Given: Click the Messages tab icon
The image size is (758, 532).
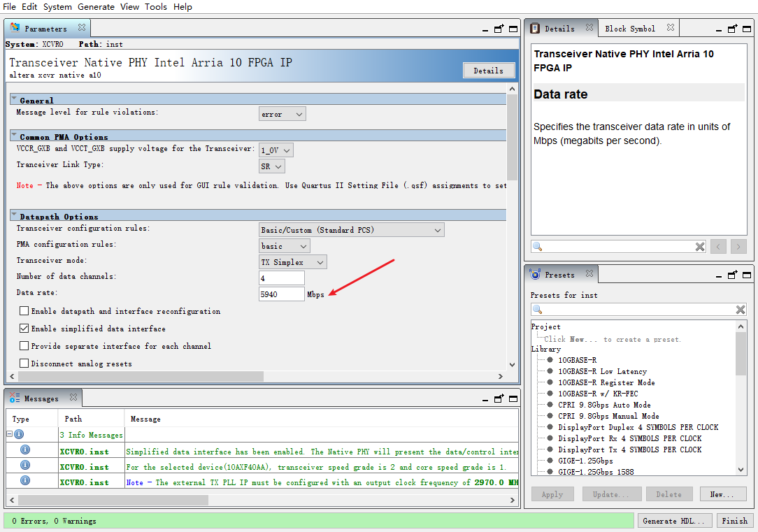Looking at the screenshot, I should [15, 398].
